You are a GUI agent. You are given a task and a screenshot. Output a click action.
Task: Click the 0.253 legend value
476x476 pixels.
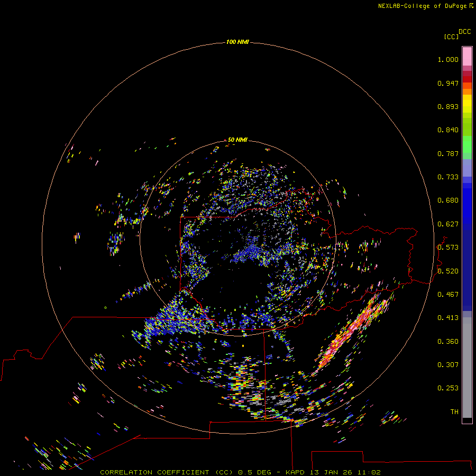tap(448, 388)
